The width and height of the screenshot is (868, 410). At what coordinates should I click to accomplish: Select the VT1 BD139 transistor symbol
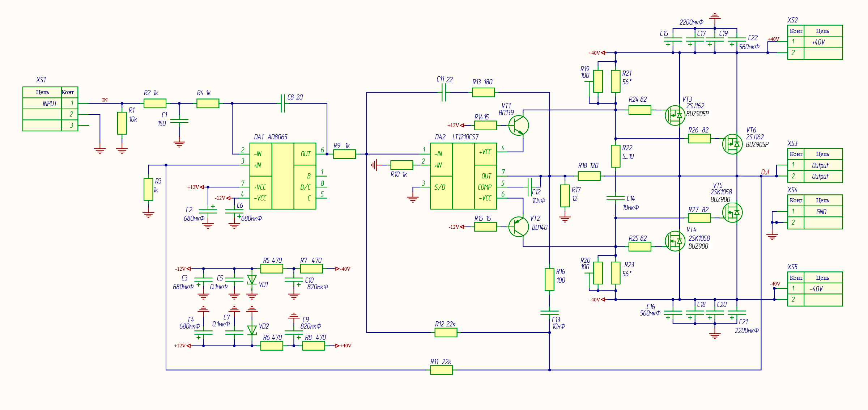(x=519, y=126)
